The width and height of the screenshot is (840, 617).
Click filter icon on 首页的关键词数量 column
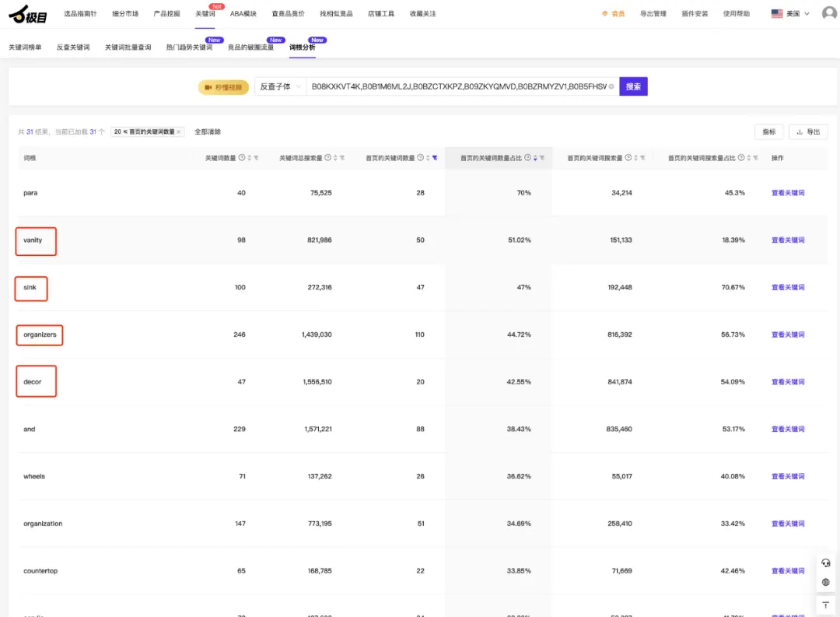[x=435, y=158]
